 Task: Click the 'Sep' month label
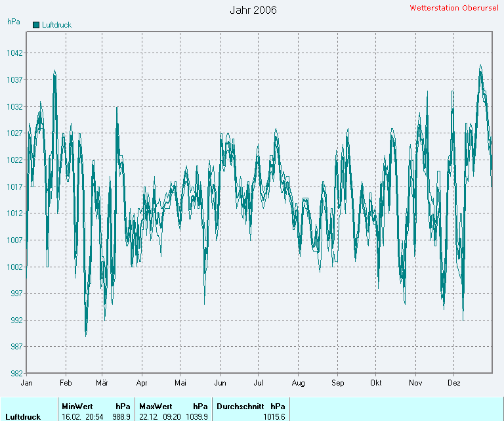338,383
